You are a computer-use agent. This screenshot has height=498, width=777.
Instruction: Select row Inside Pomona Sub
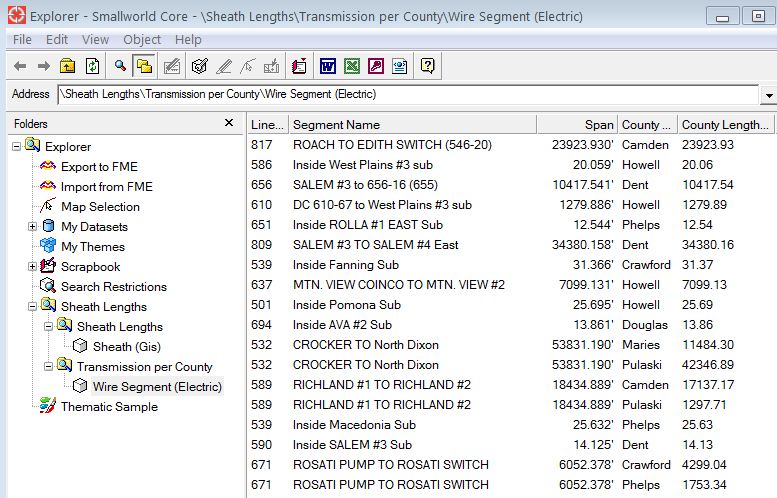click(x=511, y=305)
